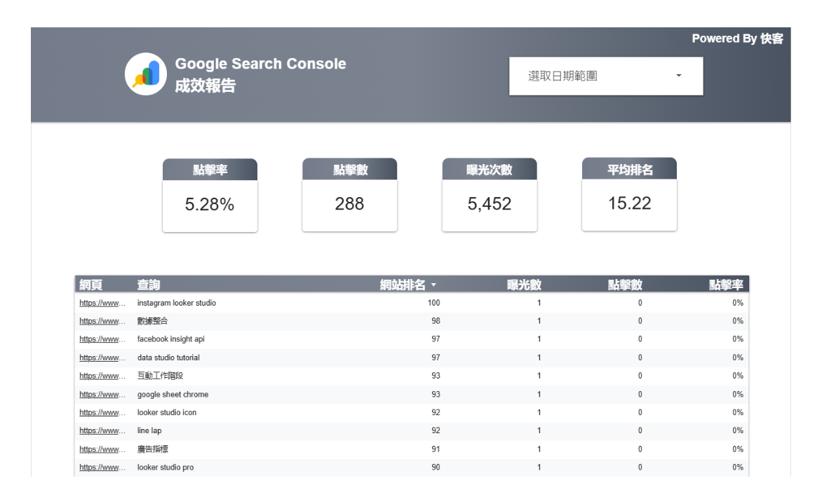Screen dimensions: 822x504
Task: Click query text 'facebook insight api'
Action: pos(171,339)
